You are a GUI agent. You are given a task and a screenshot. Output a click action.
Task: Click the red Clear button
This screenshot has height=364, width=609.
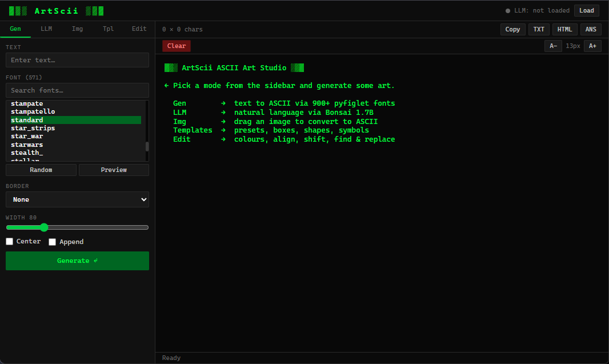(x=177, y=46)
